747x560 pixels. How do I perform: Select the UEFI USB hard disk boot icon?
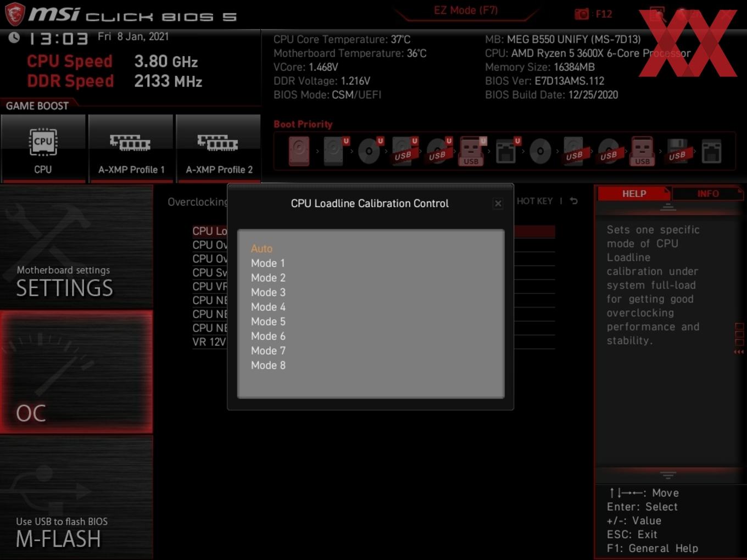coord(404,151)
